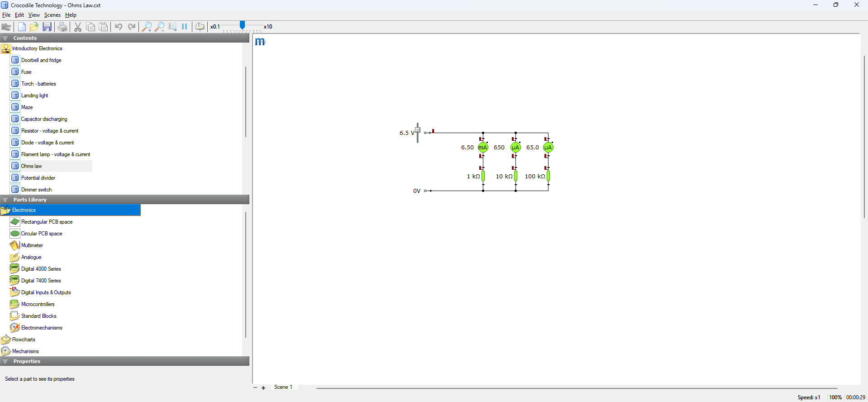Screen dimensions: 868x402
Task: Select the 10 kΩ resistor
Action: coord(515,176)
